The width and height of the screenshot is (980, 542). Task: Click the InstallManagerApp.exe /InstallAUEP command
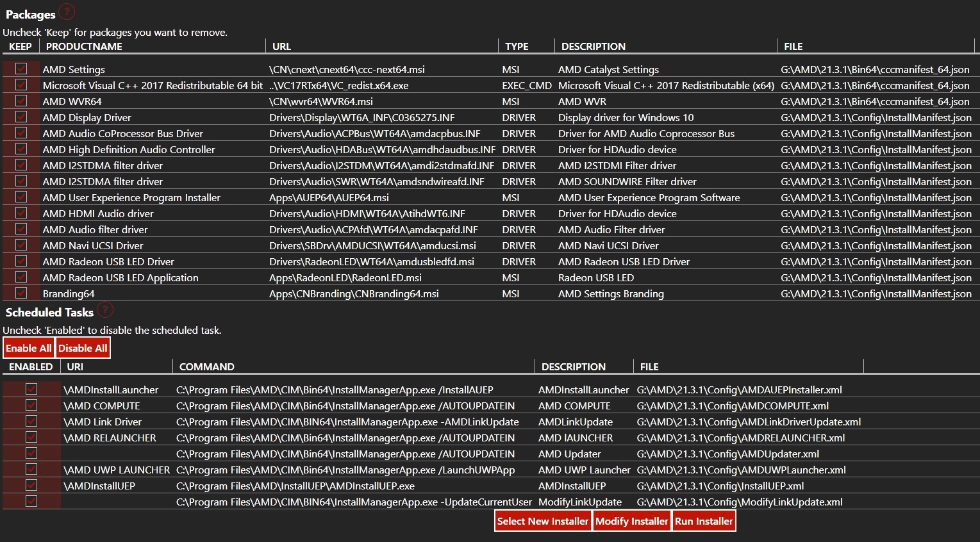coord(335,390)
